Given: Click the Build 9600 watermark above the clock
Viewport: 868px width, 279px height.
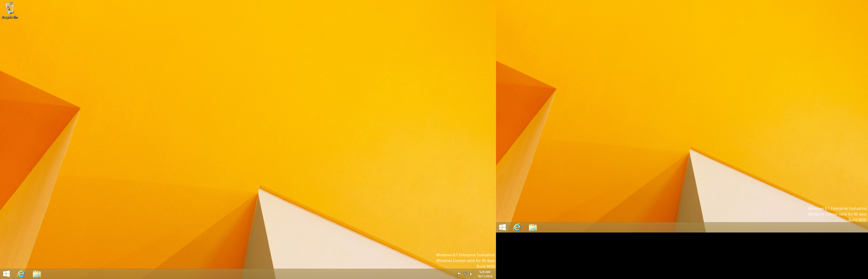Looking at the screenshot, I should click(x=485, y=266).
